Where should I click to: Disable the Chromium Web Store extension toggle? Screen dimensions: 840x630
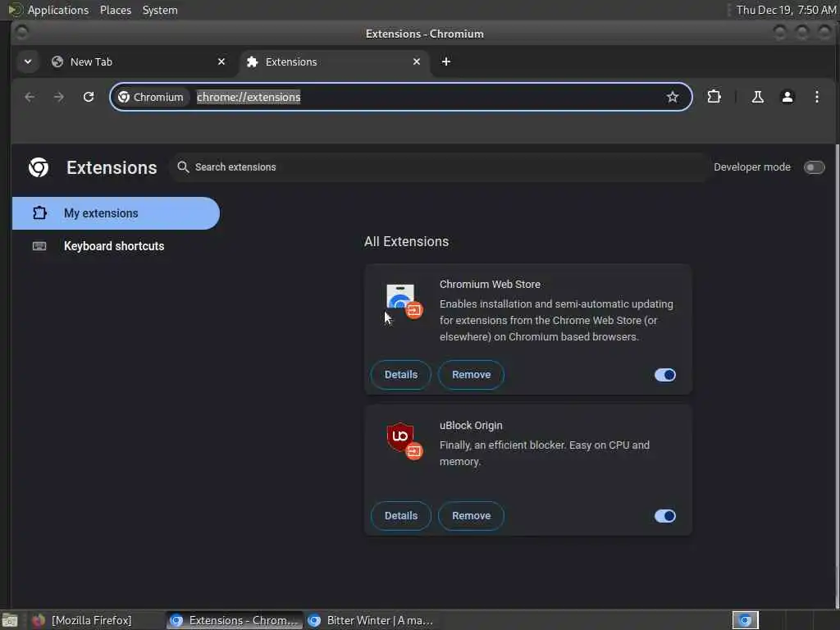[664, 375]
